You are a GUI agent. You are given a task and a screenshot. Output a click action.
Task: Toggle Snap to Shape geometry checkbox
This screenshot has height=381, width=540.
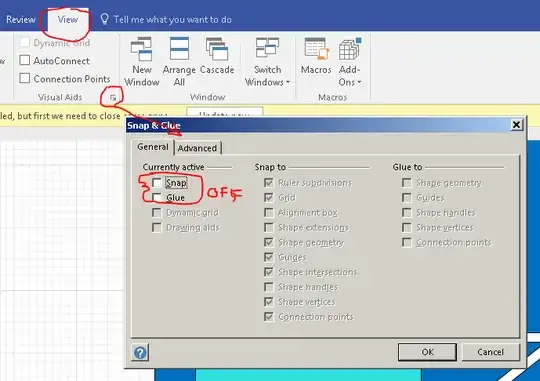pos(269,242)
